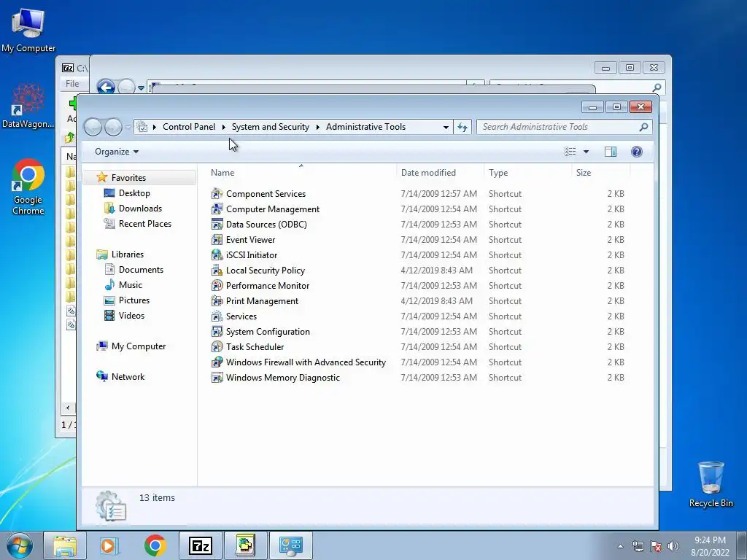Click the Start button
The image size is (747, 560).
tap(20, 545)
